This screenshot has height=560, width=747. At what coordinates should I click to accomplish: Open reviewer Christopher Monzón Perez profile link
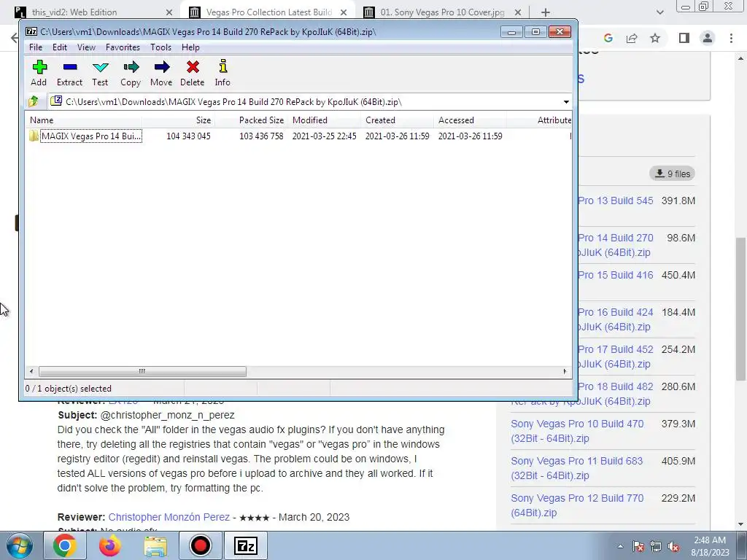click(169, 517)
